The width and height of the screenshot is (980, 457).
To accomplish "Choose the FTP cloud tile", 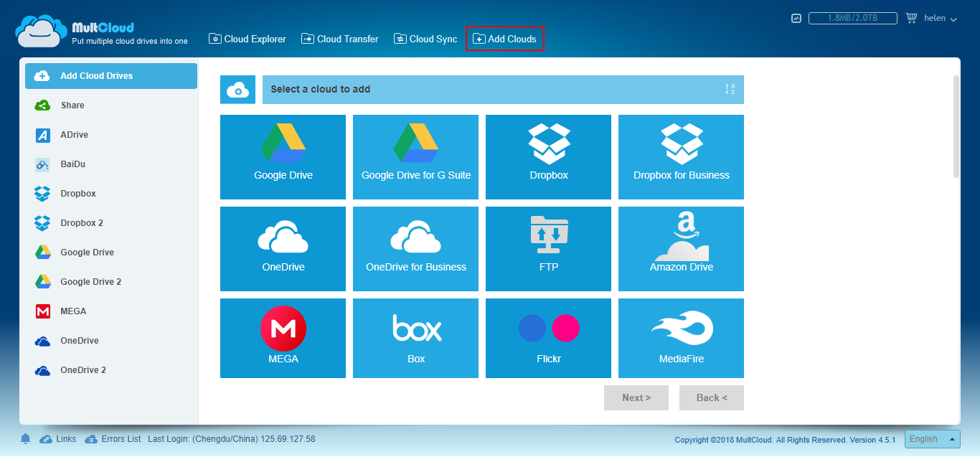I will tap(548, 249).
